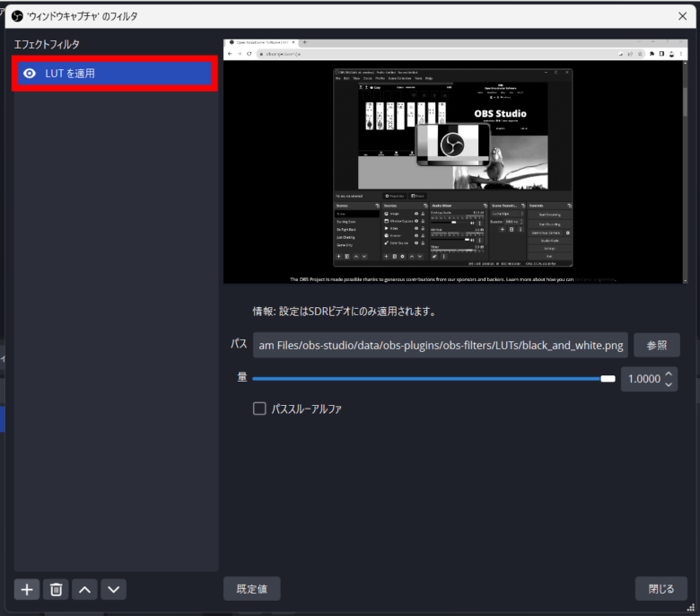700x616 pixels.
Task: Click 閉じる to close the dialog
Action: tap(661, 589)
